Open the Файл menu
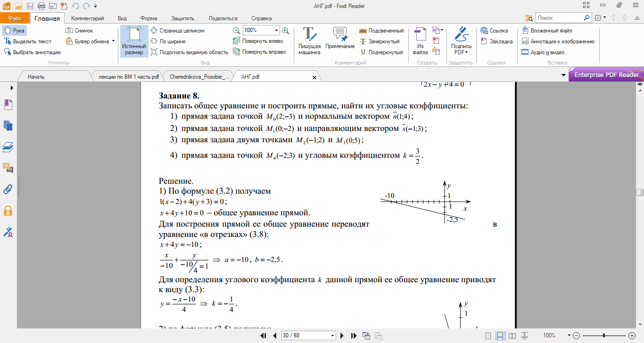Viewport: 644px width, 343px height. [x=15, y=18]
